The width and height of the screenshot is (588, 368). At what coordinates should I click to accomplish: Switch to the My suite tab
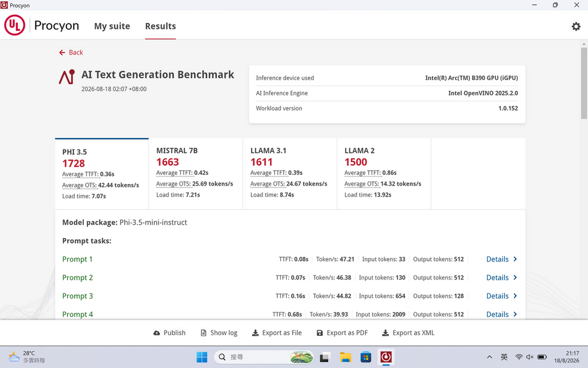point(112,26)
